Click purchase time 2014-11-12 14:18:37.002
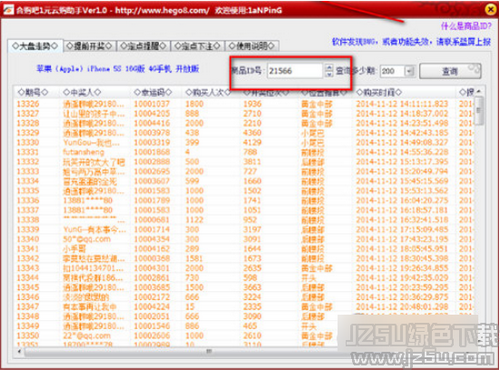The image size is (500, 370). [402, 114]
